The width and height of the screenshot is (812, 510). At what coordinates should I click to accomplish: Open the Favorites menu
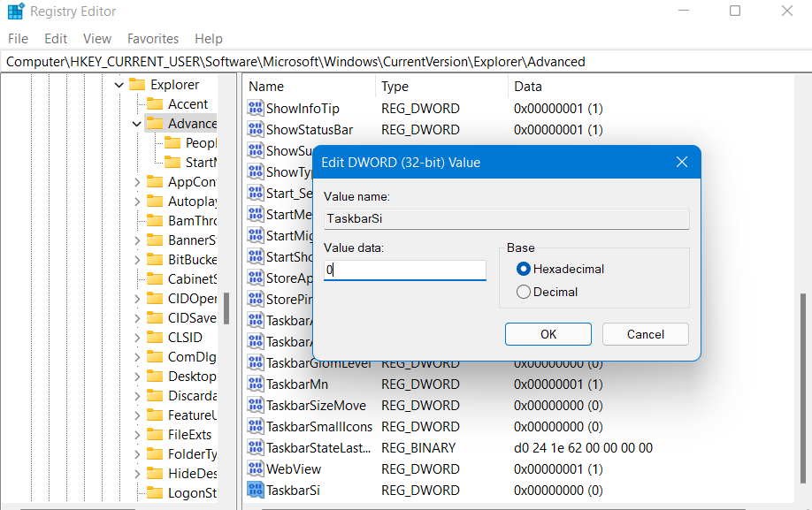(153, 39)
